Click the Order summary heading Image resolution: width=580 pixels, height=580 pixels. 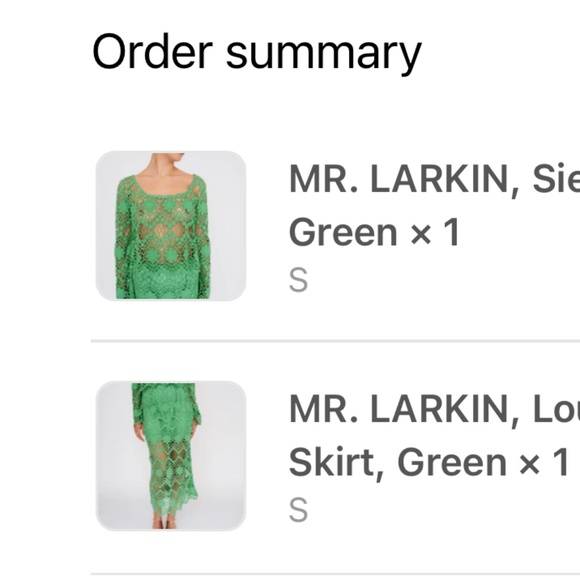point(257,54)
